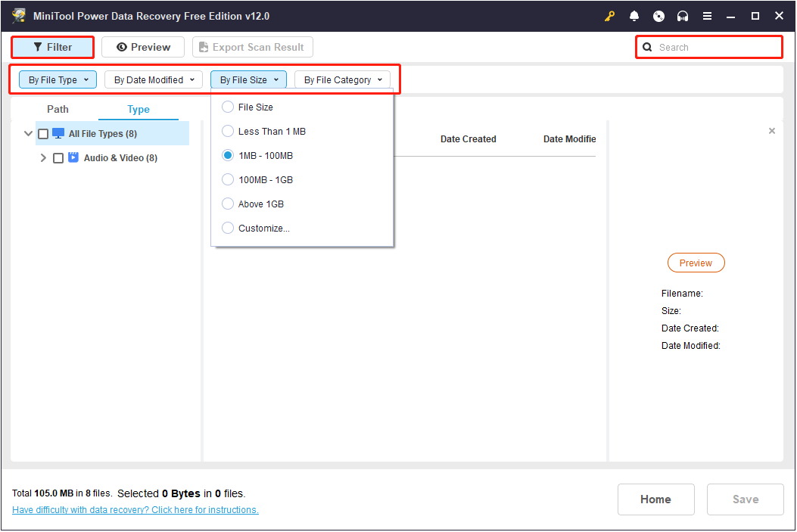Collapse the All File Types tree node
This screenshot has height=532, width=797.
[28, 134]
